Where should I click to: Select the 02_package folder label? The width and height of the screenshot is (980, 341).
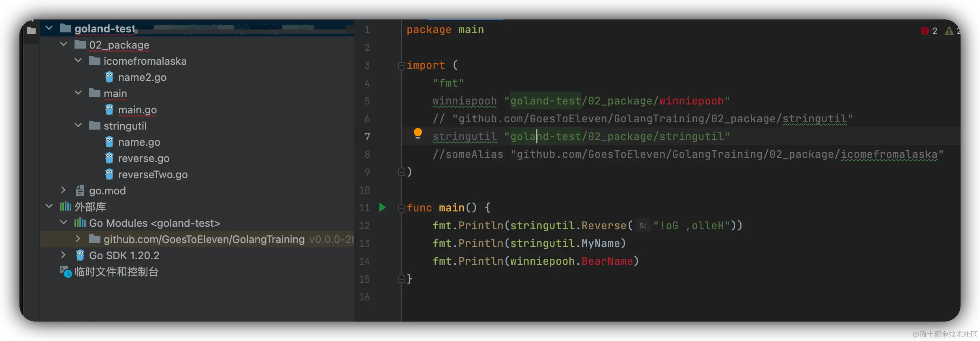[119, 45]
